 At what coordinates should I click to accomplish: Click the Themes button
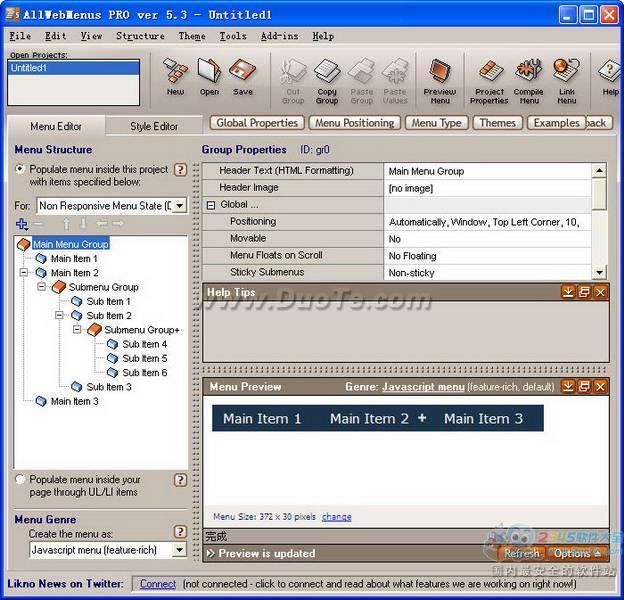[497, 123]
